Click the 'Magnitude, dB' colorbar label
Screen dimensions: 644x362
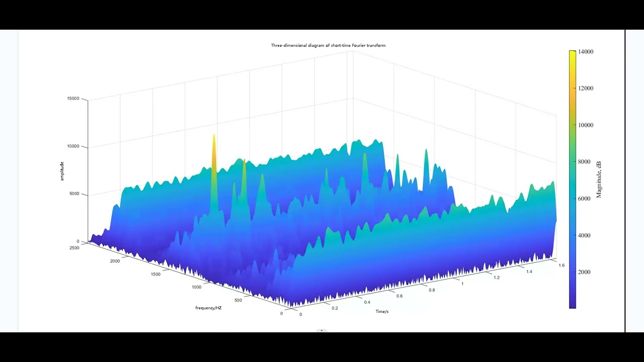[599, 179]
